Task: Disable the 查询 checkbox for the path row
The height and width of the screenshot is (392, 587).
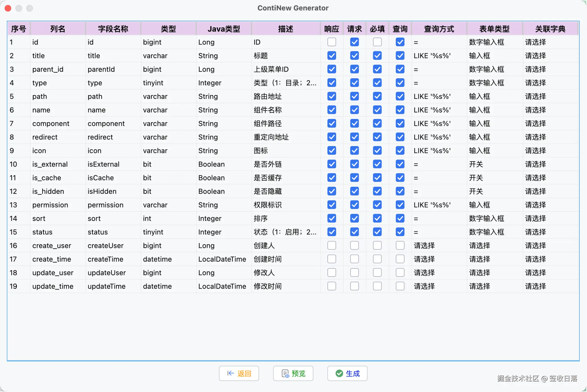Action: (400, 96)
